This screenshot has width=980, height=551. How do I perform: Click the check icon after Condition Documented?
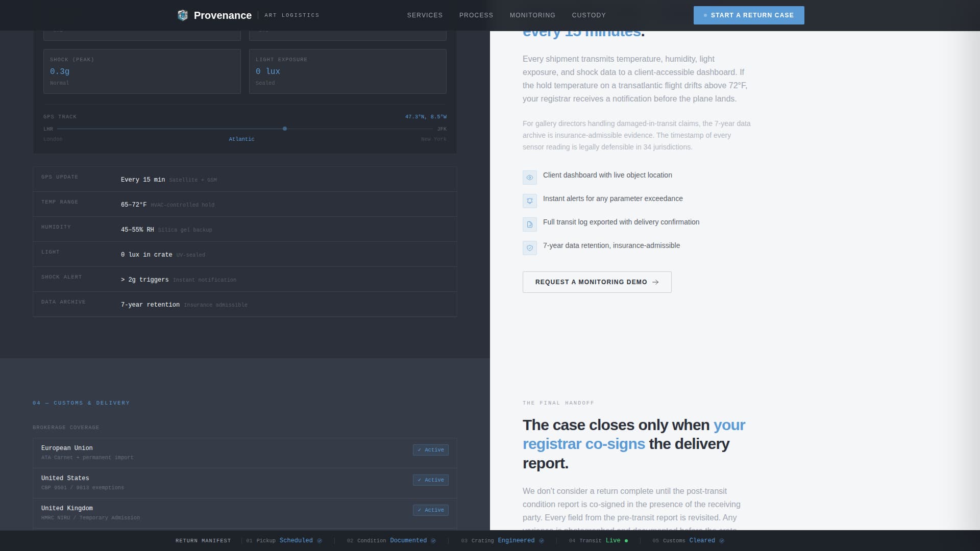point(433,541)
